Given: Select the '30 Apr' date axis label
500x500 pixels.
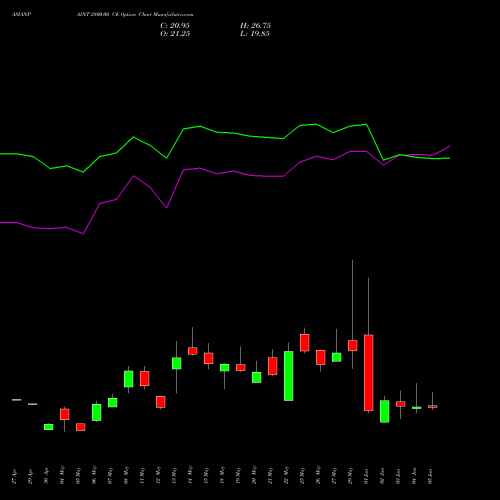Looking at the screenshot, I should pos(46,476).
